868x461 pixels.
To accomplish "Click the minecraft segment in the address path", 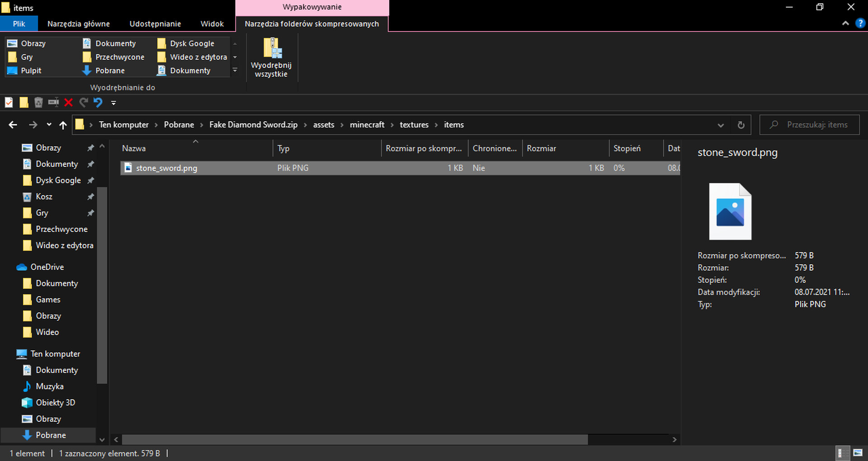I will [367, 125].
